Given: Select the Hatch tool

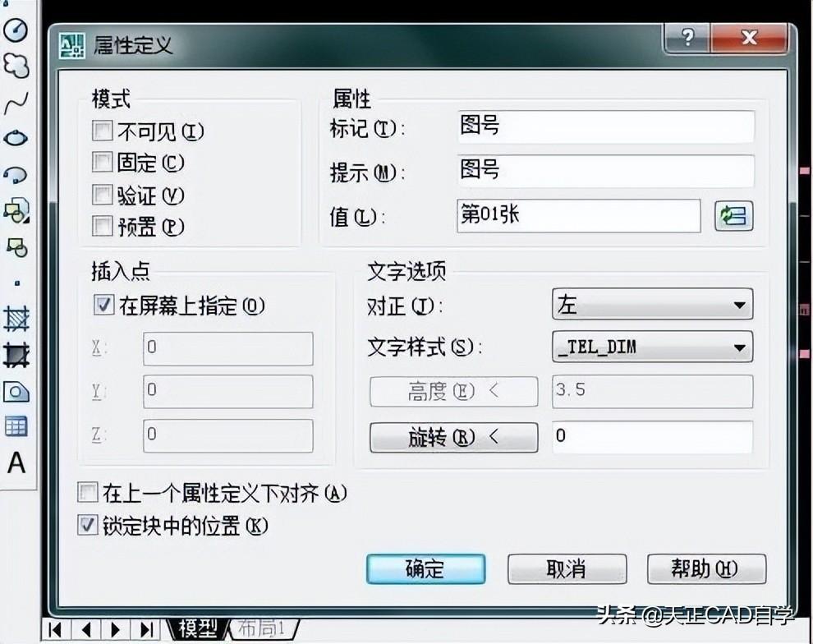Looking at the screenshot, I should 16,319.
